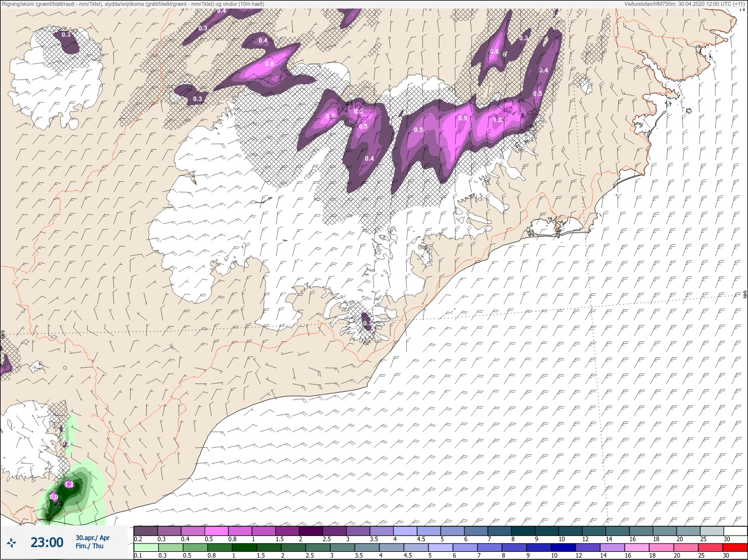The height and width of the screenshot is (560, 748).
Task: Click the 0.7 snowfall value on the map
Action: click(x=330, y=116)
